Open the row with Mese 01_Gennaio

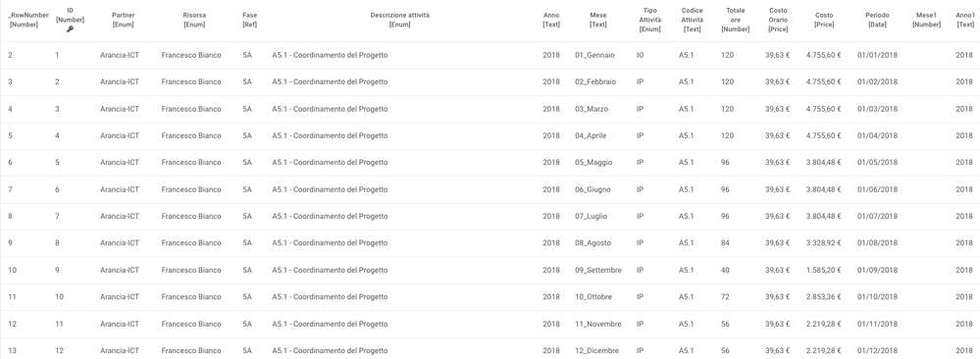490,55
